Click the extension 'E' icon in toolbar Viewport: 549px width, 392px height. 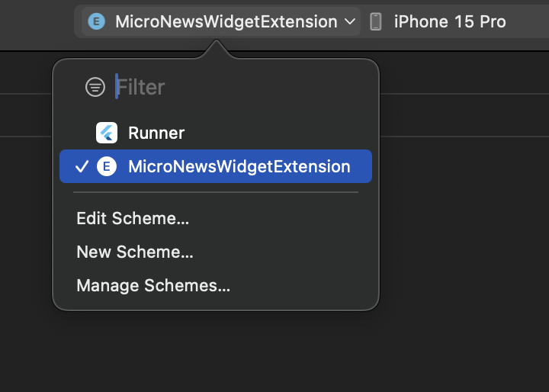[x=96, y=21]
